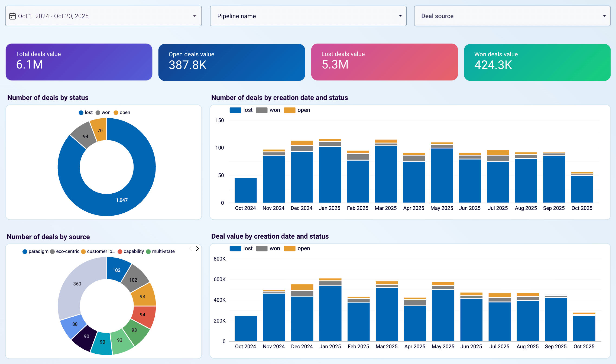The width and height of the screenshot is (616, 364).
Task: Click the blue 'paradigm' legend dot in deals by source
Action: tap(25, 251)
